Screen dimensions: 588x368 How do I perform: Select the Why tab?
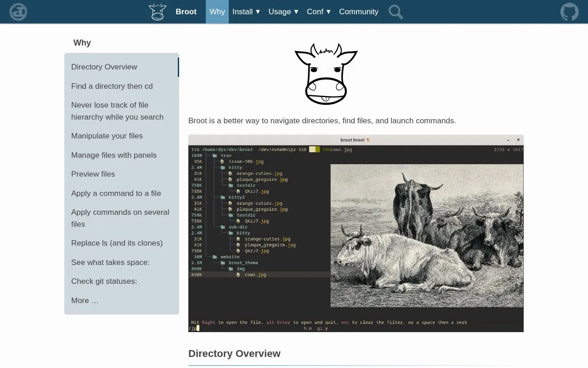pos(217,11)
